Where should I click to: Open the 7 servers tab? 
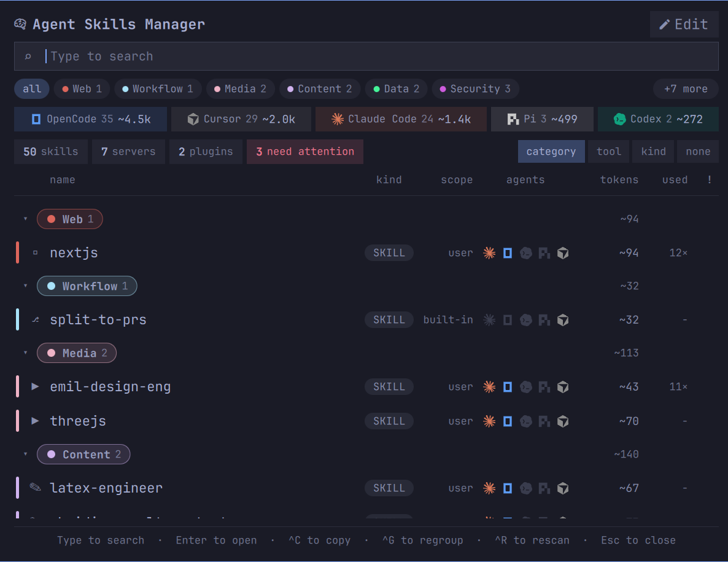pyautogui.click(x=128, y=152)
